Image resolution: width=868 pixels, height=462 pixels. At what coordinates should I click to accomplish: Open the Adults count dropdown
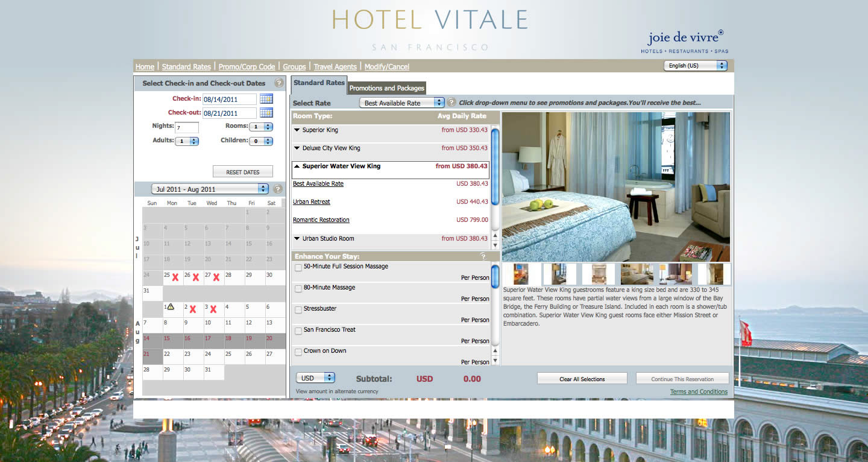(x=186, y=141)
